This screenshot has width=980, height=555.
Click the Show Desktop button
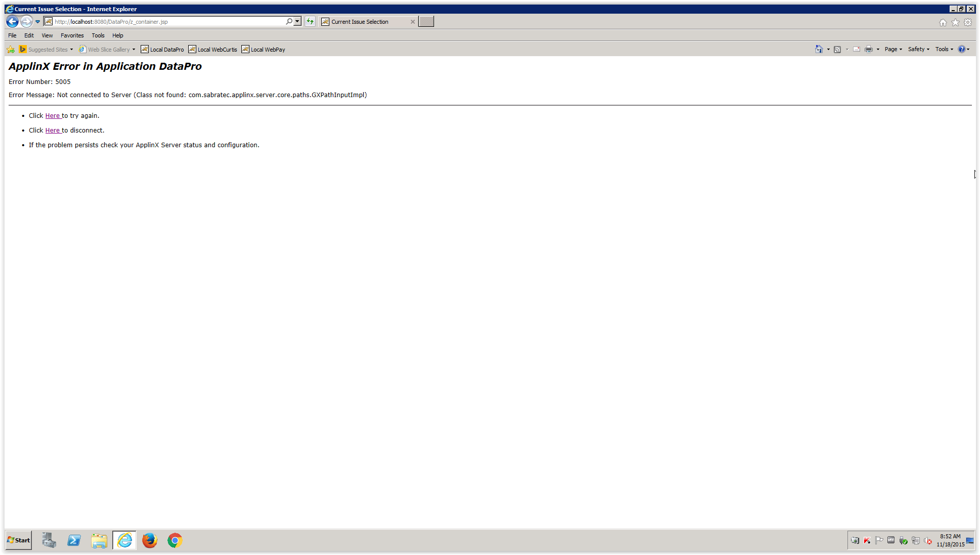click(x=970, y=540)
